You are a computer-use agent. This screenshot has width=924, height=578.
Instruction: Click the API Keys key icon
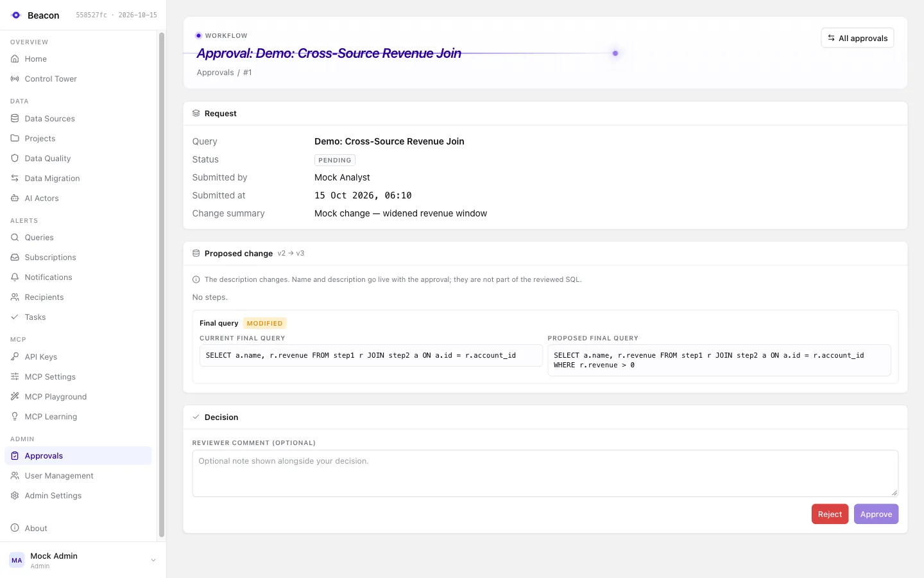pyautogui.click(x=15, y=356)
